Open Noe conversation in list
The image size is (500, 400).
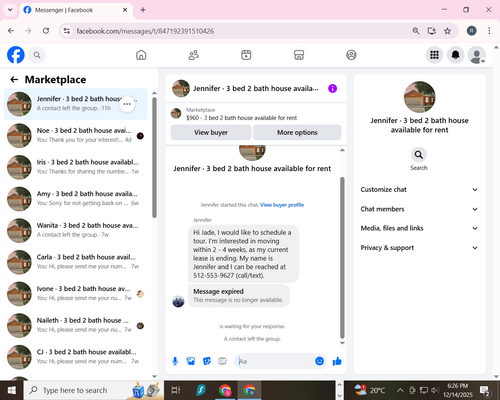click(x=75, y=135)
